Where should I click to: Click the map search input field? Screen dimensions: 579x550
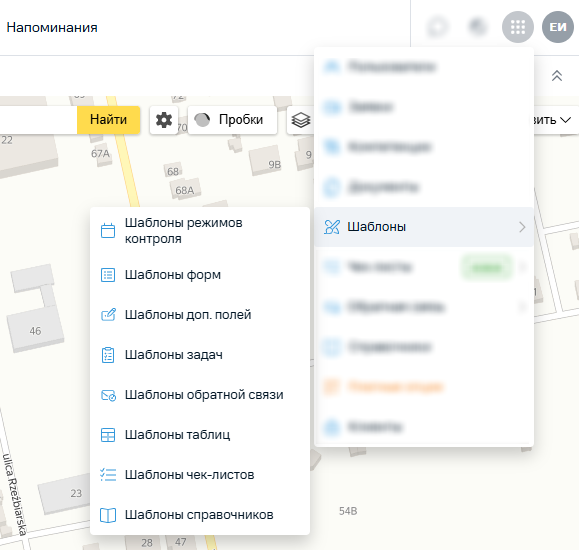click(x=38, y=120)
